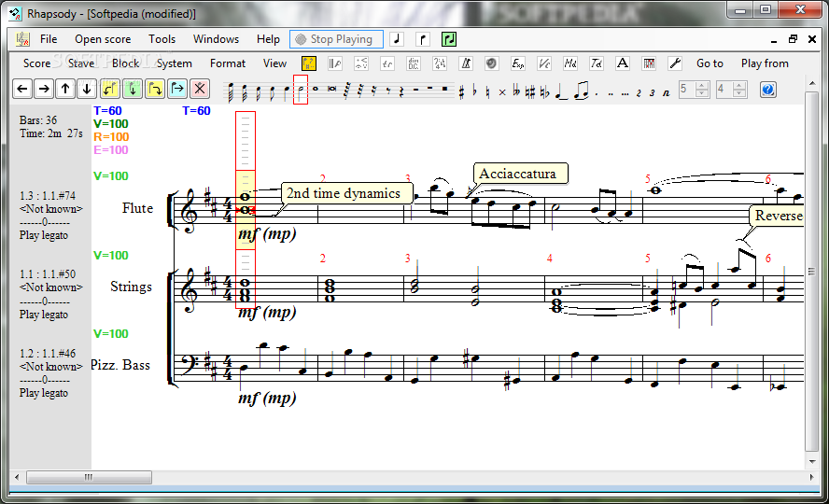The height and width of the screenshot is (504, 829).
Task: Open the Help menu
Action: (x=268, y=39)
